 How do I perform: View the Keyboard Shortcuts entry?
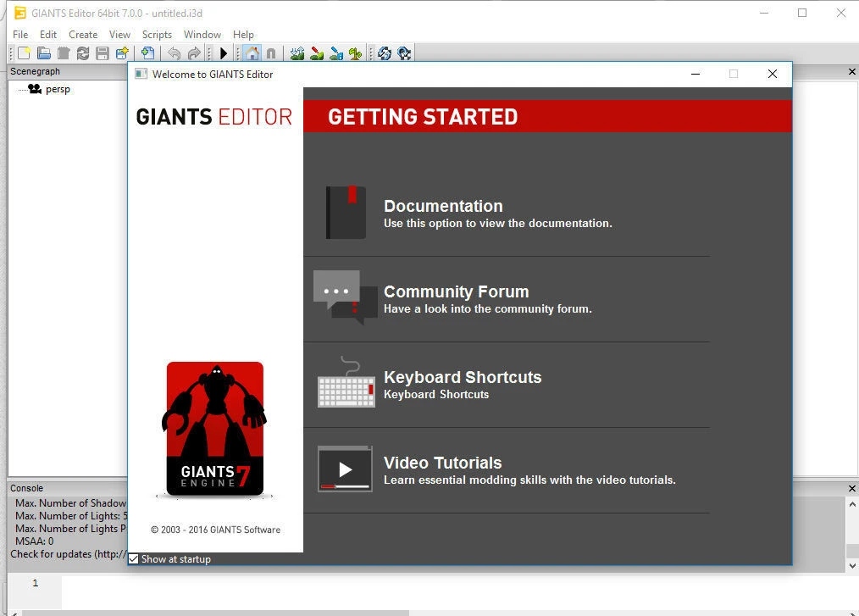463,377
